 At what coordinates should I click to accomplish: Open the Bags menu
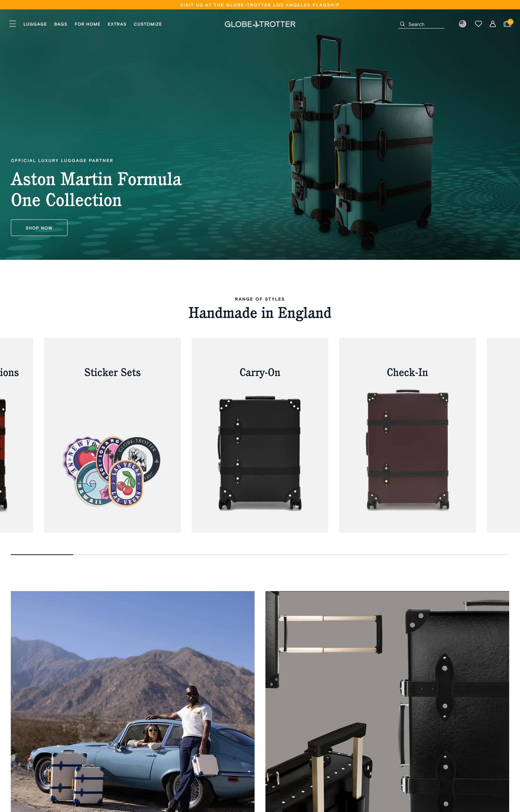click(61, 24)
